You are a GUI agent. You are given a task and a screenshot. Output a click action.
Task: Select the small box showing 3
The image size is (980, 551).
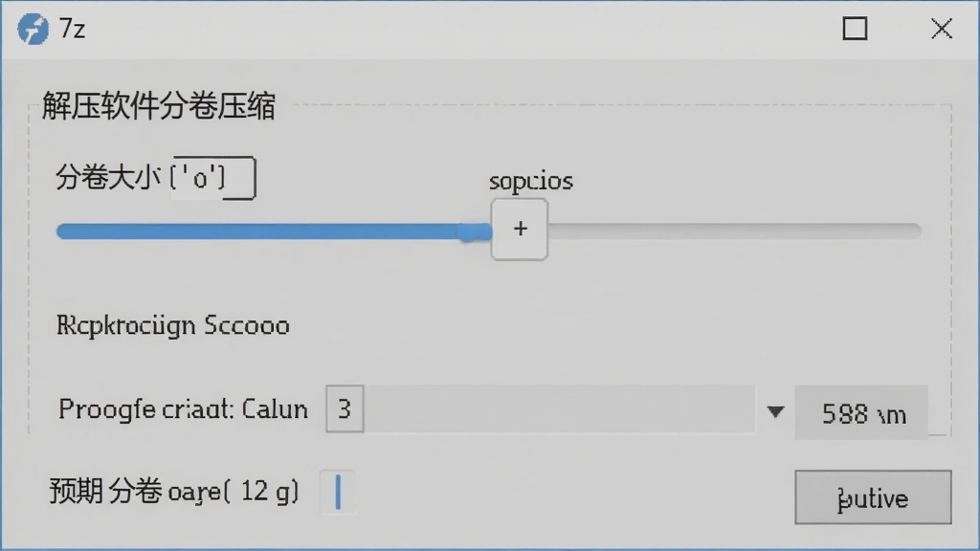345,409
